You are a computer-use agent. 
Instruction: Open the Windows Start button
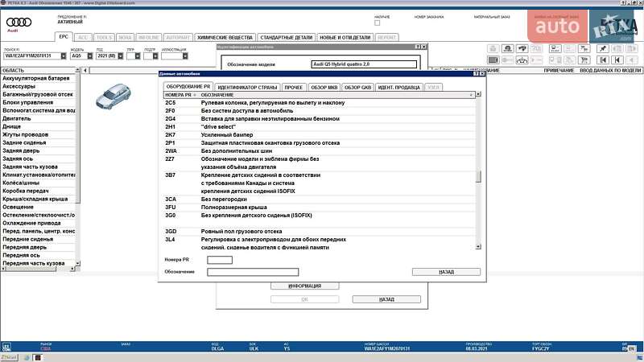coord(6,356)
